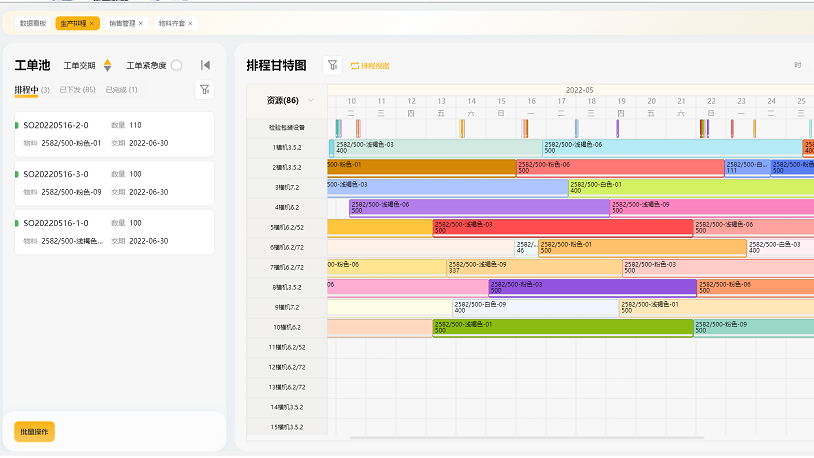Screen dimensions: 814x458
Task: Switch to the 数据看板 tab
Action: (33, 23)
